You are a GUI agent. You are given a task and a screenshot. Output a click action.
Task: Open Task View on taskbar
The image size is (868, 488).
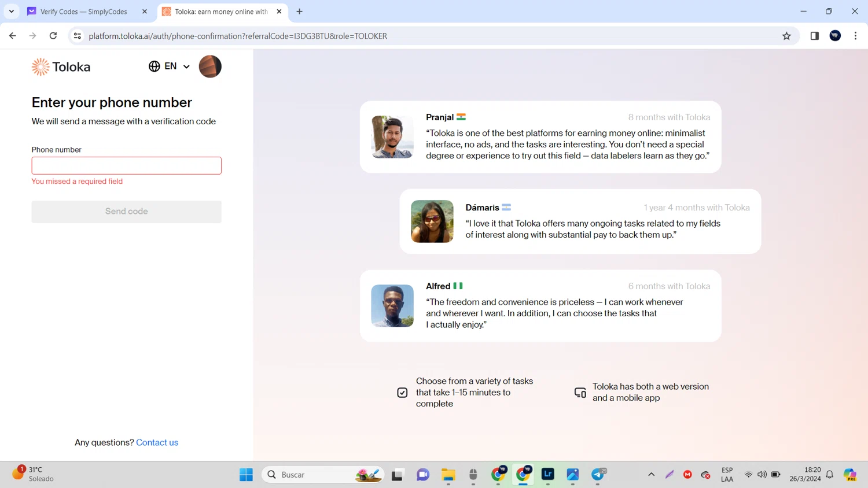[x=398, y=475]
